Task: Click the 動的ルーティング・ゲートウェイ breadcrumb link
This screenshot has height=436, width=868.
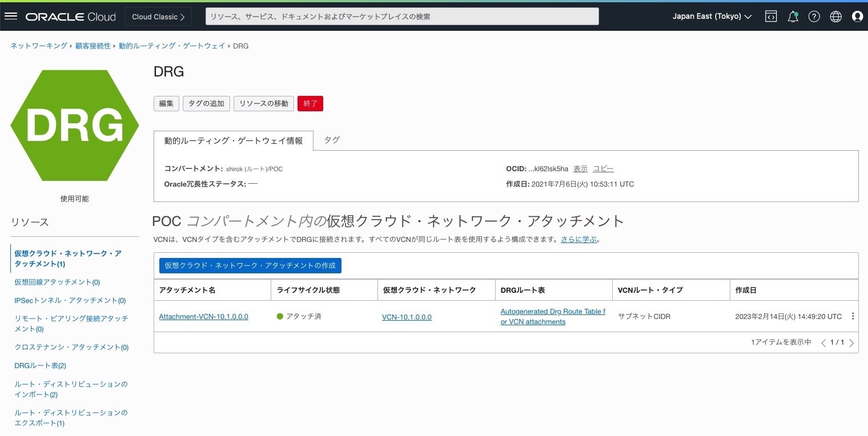Action: [172, 46]
